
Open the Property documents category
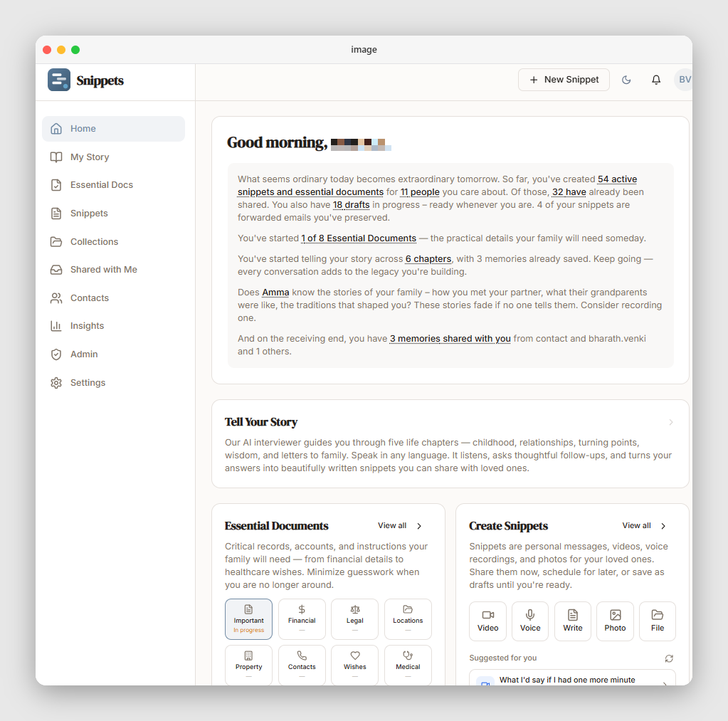tap(248, 664)
